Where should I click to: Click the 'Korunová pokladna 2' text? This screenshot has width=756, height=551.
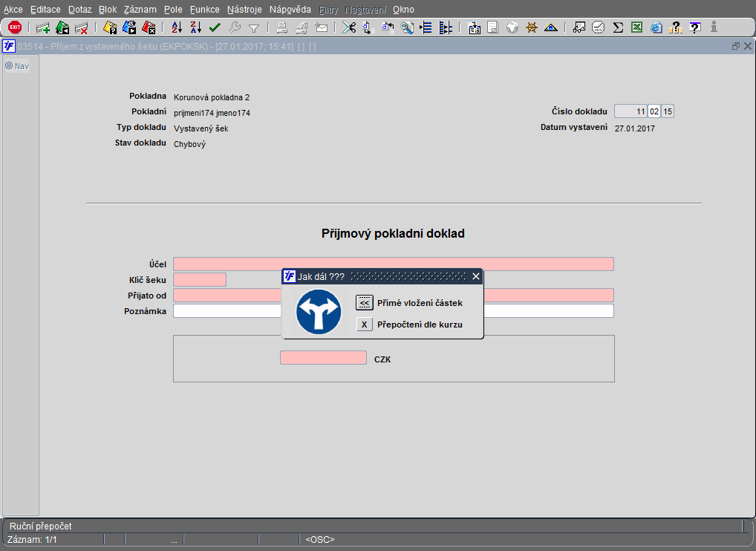point(212,97)
